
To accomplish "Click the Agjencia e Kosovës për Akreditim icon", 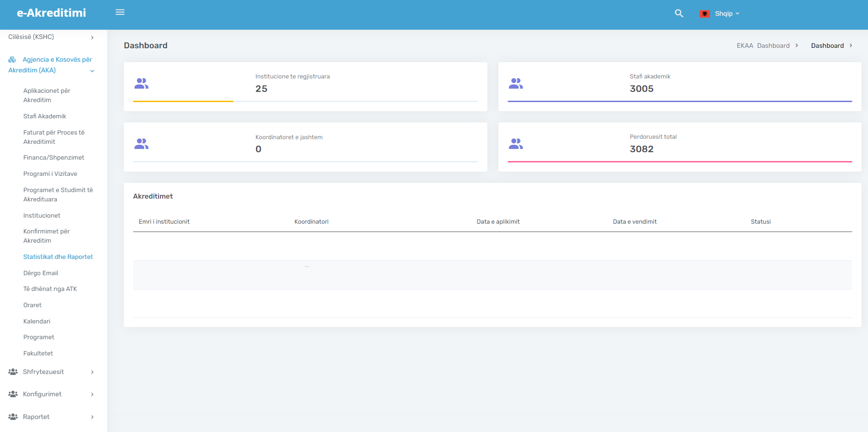I will (x=12, y=59).
